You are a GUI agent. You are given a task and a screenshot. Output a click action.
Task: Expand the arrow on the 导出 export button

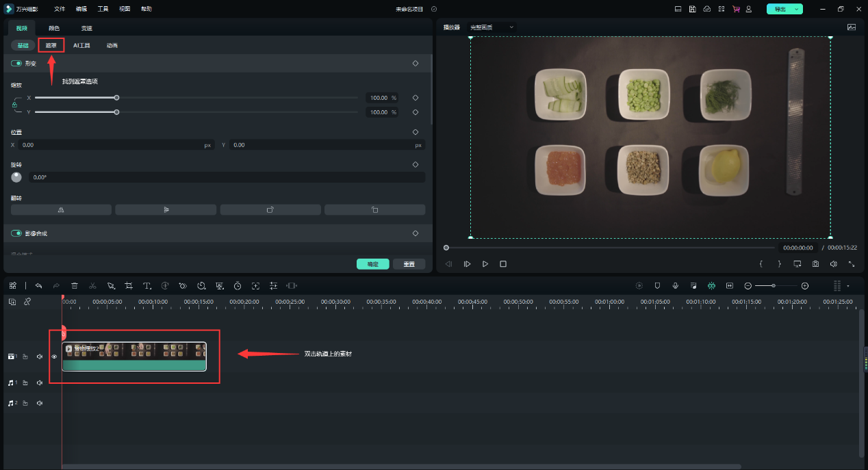[x=797, y=9]
